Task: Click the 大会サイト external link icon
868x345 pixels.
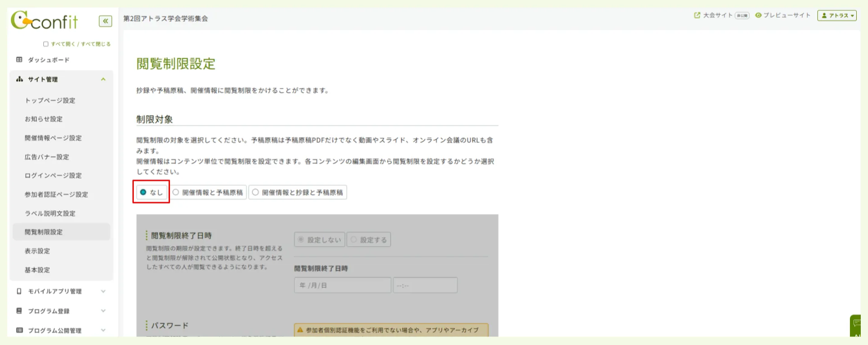Action: (697, 15)
